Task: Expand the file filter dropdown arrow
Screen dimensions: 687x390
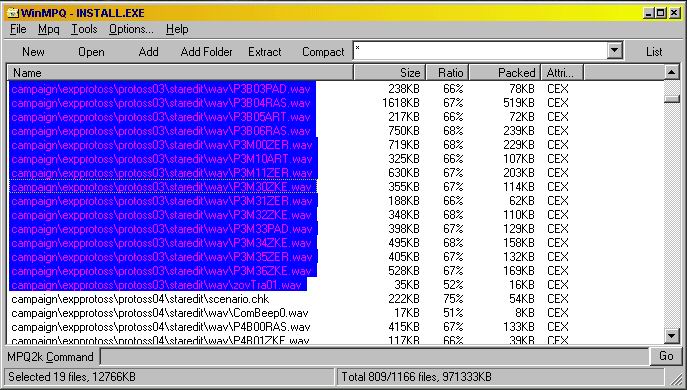Action: pos(614,51)
